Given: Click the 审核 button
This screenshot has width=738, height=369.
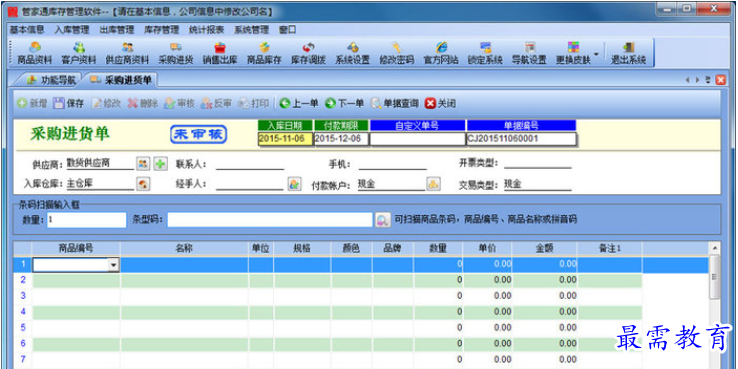Looking at the screenshot, I should [x=179, y=104].
